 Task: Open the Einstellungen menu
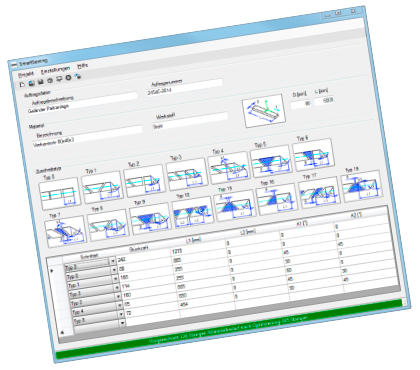coord(56,70)
